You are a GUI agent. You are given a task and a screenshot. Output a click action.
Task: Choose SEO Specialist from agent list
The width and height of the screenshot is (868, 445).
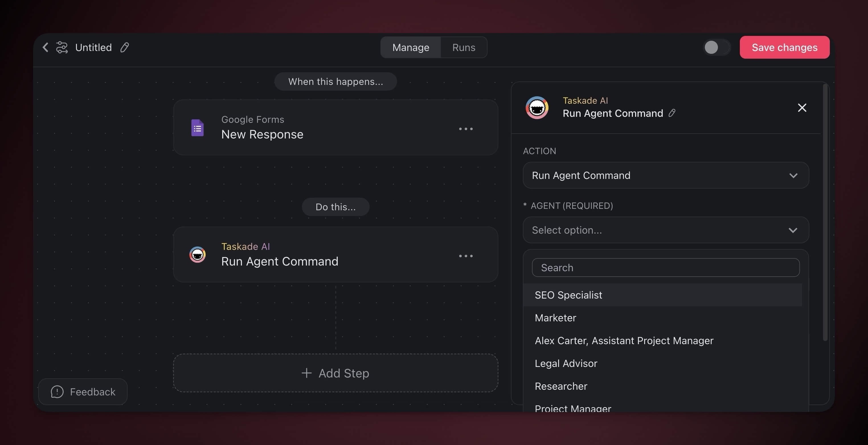pos(568,295)
